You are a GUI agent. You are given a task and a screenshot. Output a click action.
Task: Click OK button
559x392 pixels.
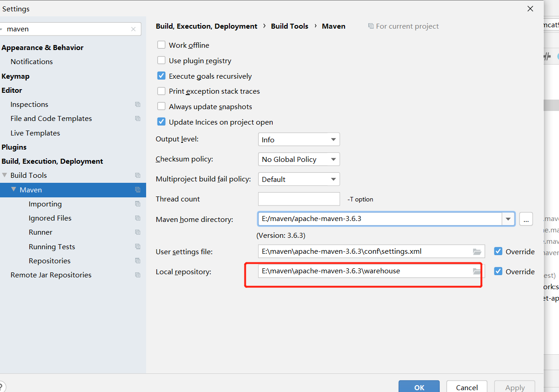click(x=419, y=387)
